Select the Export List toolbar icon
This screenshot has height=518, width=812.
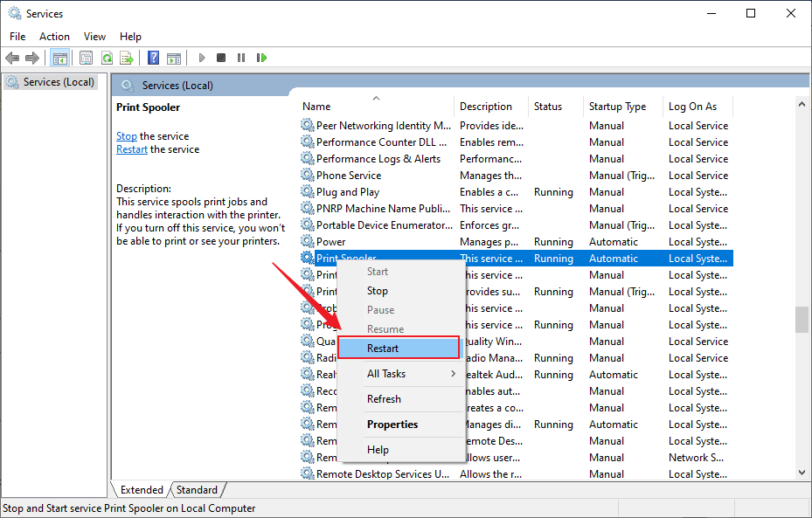pyautogui.click(x=127, y=58)
